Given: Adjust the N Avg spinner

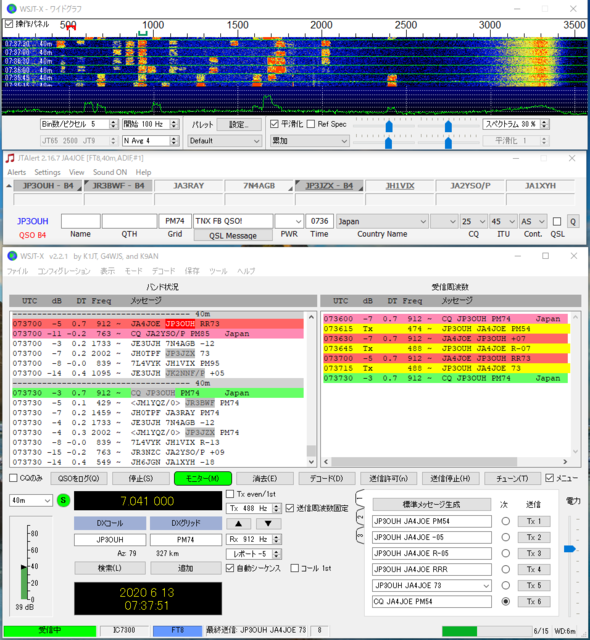Looking at the screenshot, I should click(x=174, y=141).
